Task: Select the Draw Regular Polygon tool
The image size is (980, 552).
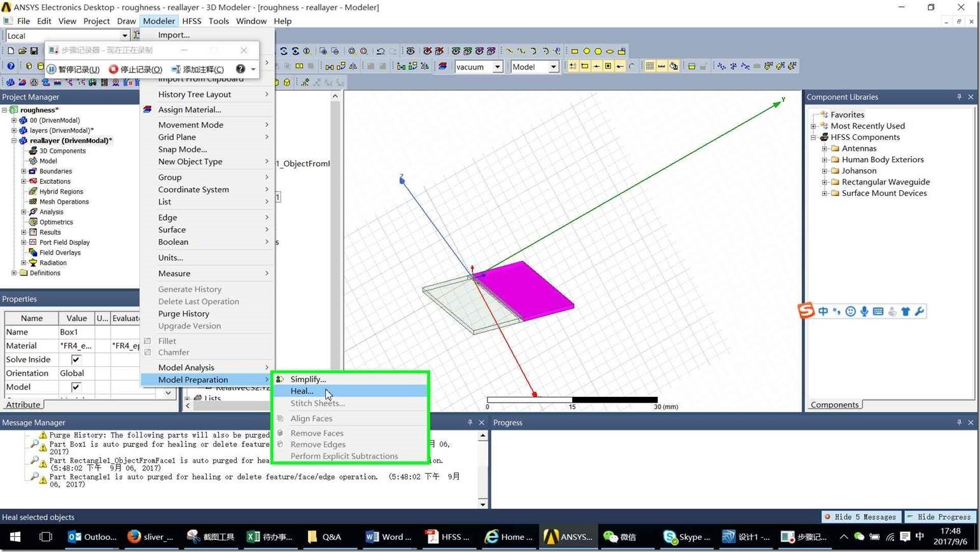Action: pos(598,51)
